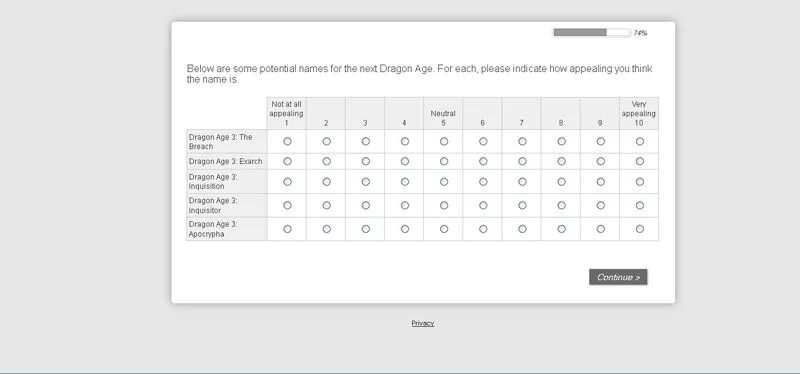Mark Inquisitor as 1 not appealing

point(287,205)
